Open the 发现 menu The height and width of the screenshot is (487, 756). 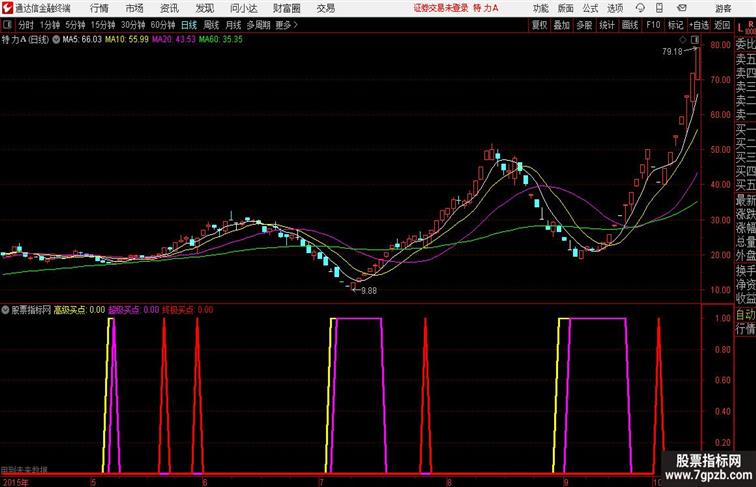coord(204,8)
